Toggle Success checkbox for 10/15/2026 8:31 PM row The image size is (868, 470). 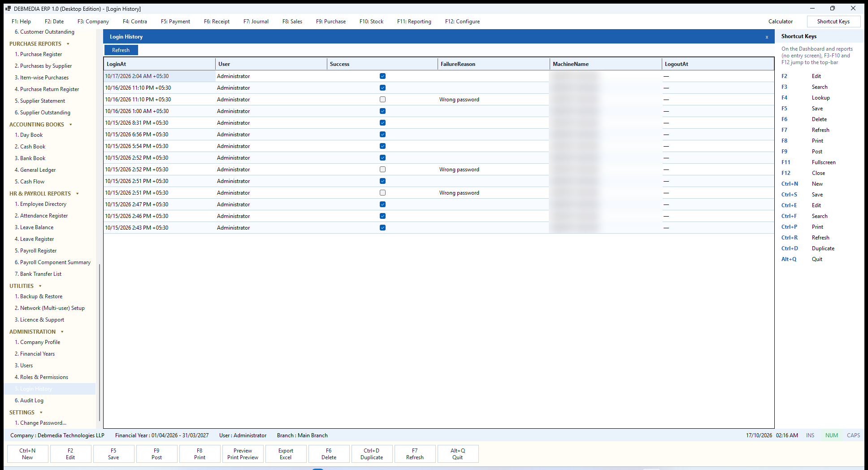[382, 123]
